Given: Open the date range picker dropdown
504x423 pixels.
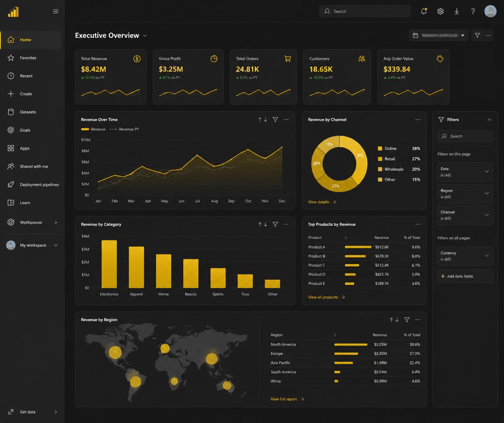Looking at the screenshot, I should [x=438, y=35].
